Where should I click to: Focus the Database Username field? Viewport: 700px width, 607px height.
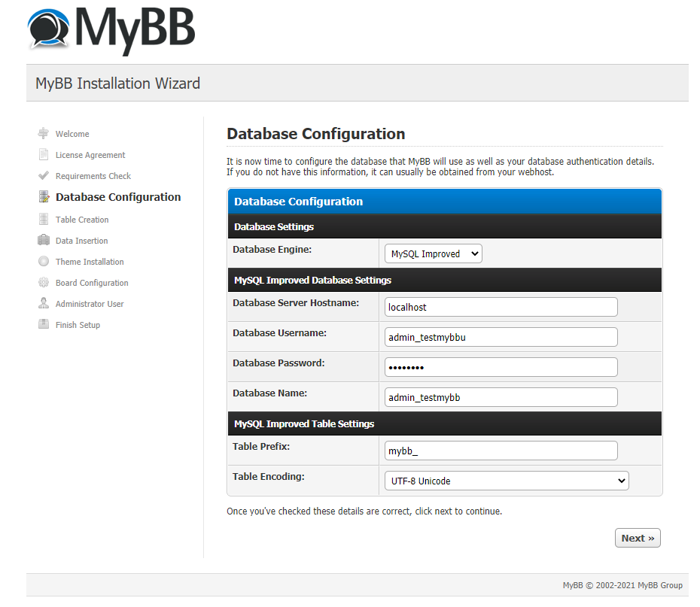point(501,337)
